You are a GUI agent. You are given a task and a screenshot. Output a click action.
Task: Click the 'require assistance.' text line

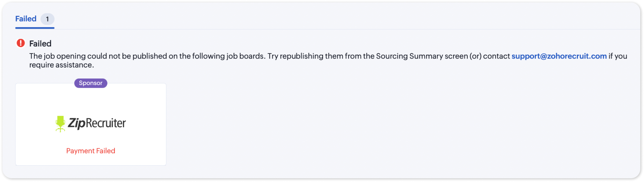click(x=61, y=65)
